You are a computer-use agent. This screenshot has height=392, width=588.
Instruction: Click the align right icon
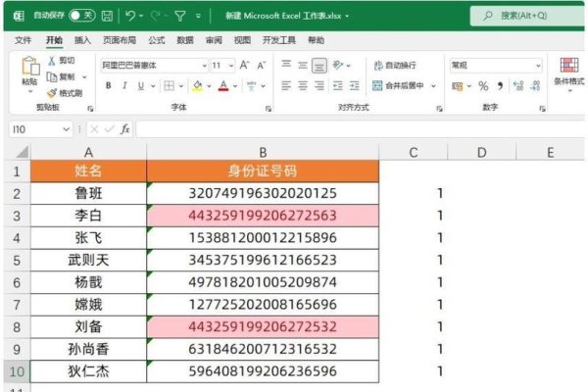(x=319, y=86)
